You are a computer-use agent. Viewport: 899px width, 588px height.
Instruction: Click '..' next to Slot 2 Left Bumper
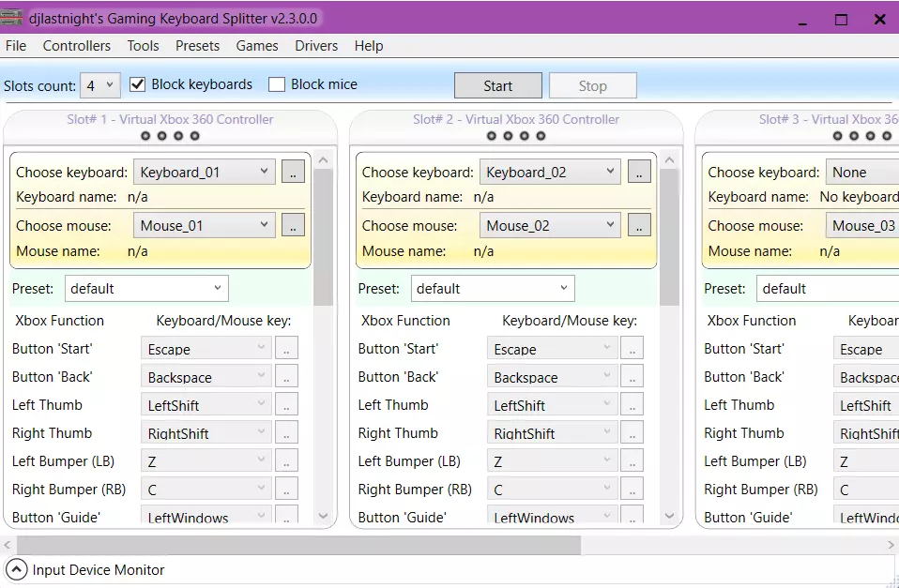click(x=632, y=460)
